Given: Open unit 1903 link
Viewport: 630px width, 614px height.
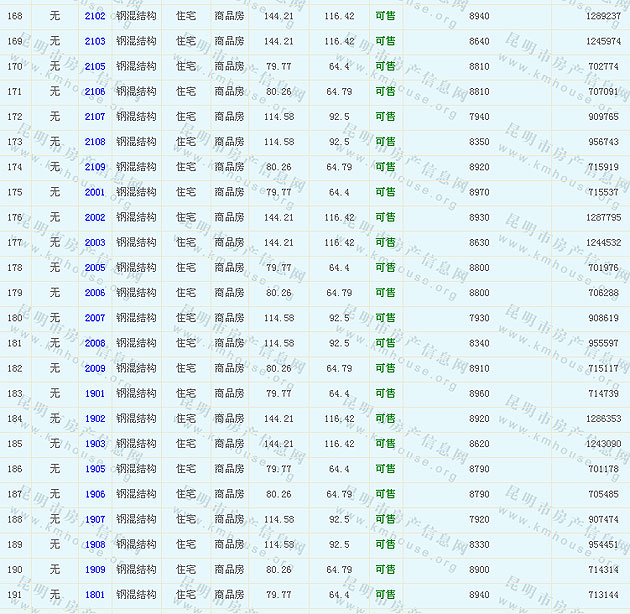Looking at the screenshot, I should 95,444.
